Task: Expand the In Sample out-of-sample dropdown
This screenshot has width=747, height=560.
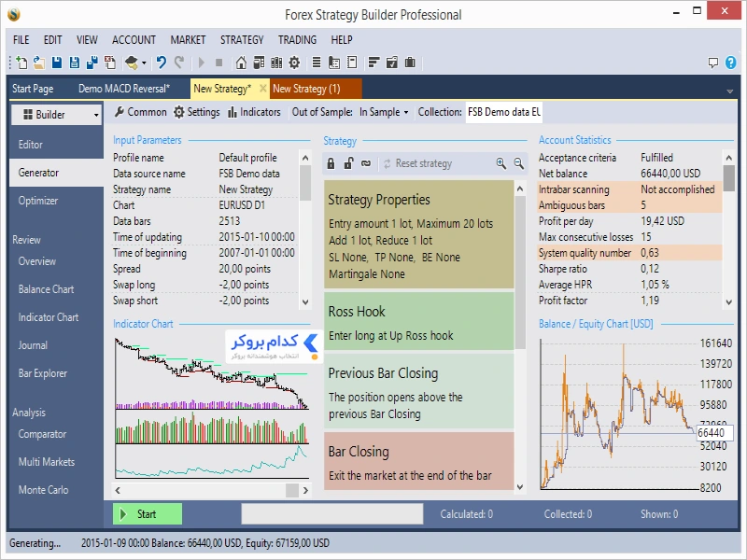Action: coord(384,112)
